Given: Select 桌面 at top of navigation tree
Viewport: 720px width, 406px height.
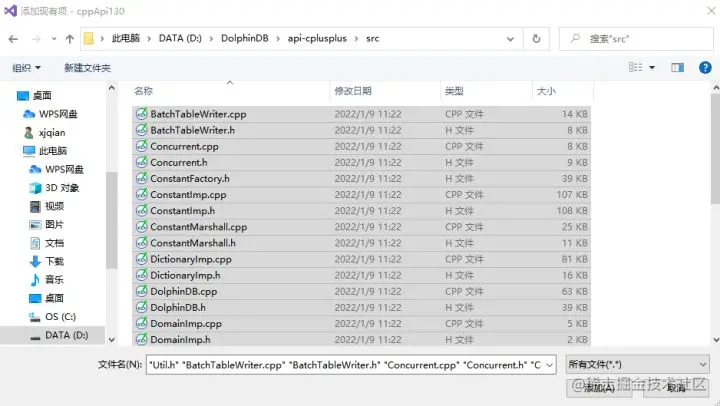Looking at the screenshot, I should coord(34,96).
